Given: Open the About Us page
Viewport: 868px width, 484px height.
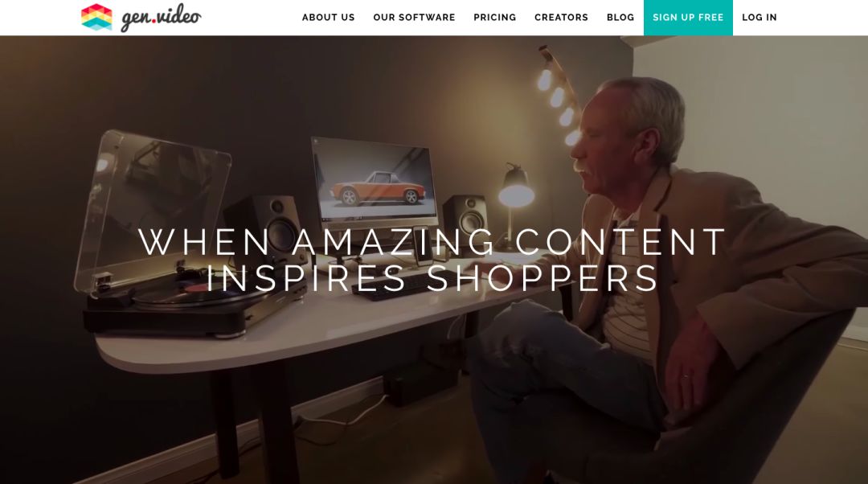Looking at the screenshot, I should coord(328,17).
